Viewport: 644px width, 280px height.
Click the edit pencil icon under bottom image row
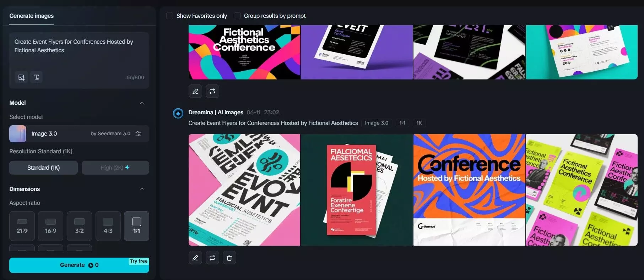(x=195, y=258)
